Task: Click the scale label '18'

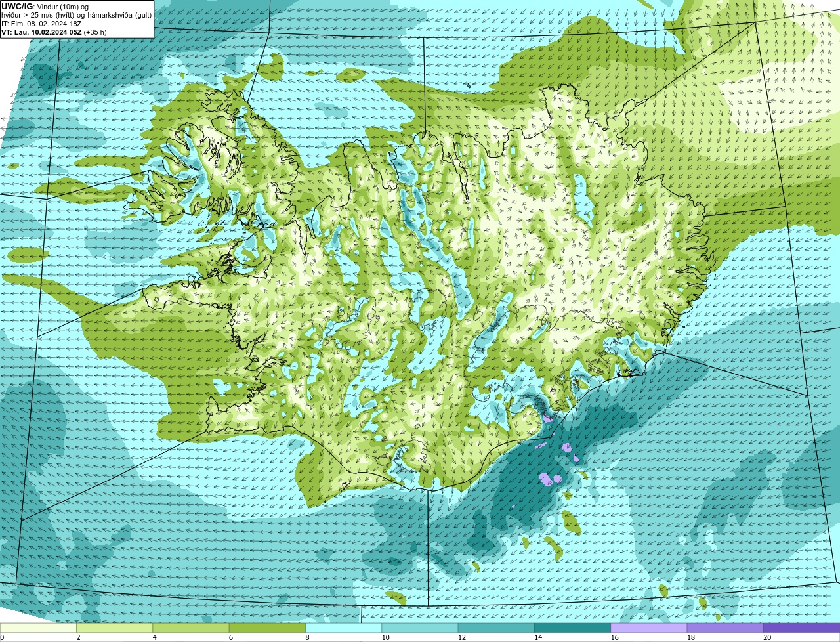Action: (x=691, y=637)
